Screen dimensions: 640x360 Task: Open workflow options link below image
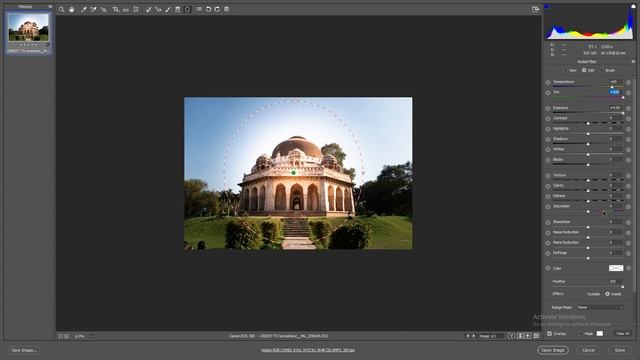[x=308, y=350]
